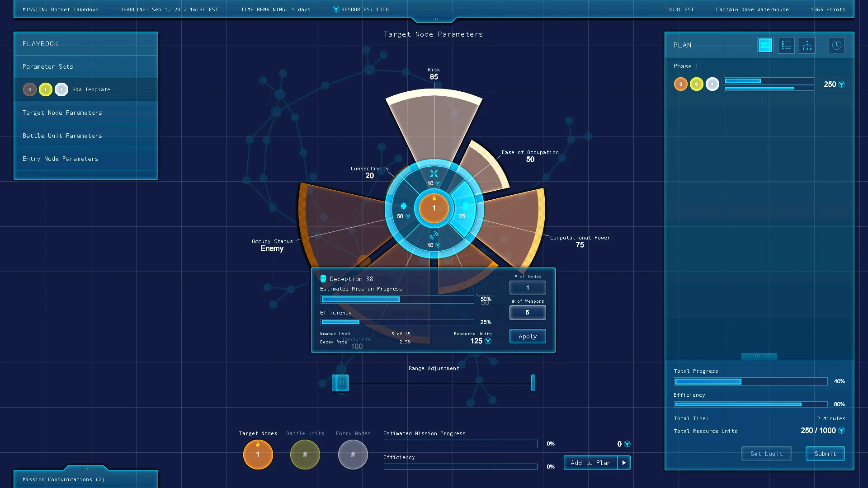Click the locked orange center node
Screen dimensions: 868x488
tap(434, 208)
